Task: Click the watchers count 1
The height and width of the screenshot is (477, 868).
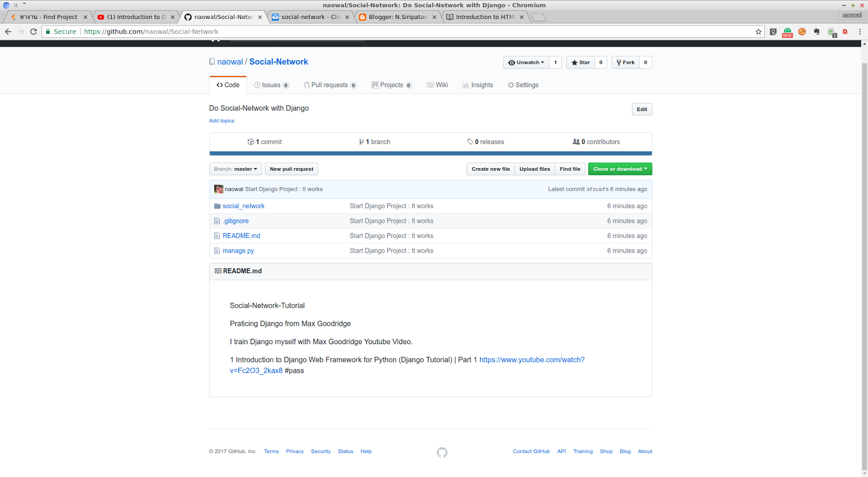Action: click(555, 62)
